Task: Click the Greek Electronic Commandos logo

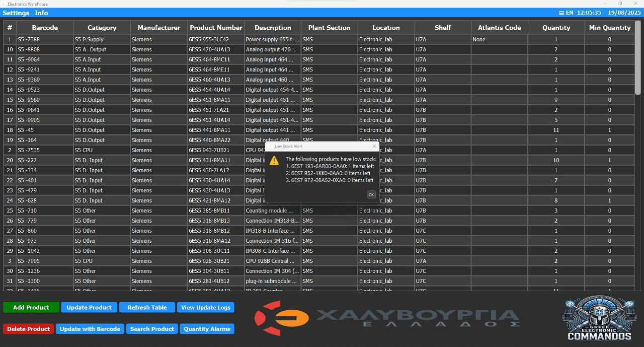Action: (x=599, y=318)
